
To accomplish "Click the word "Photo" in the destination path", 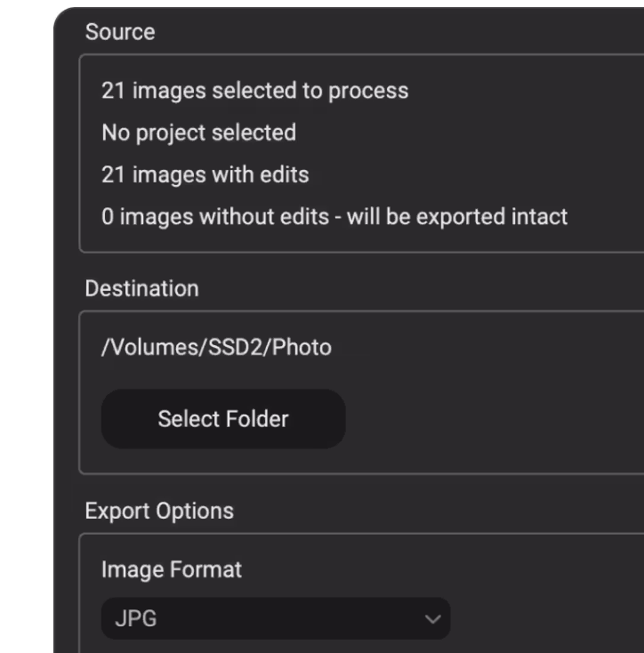I will pyautogui.click(x=302, y=347).
